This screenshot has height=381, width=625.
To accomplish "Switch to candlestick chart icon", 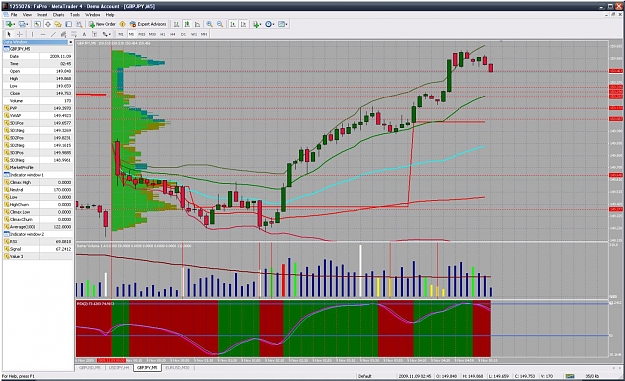I will (x=187, y=24).
